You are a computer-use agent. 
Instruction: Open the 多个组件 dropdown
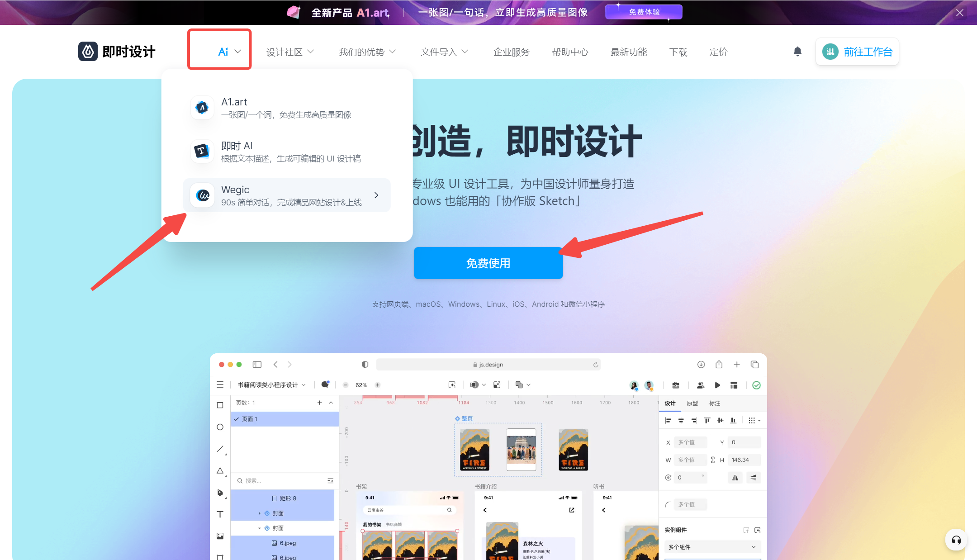coord(712,547)
